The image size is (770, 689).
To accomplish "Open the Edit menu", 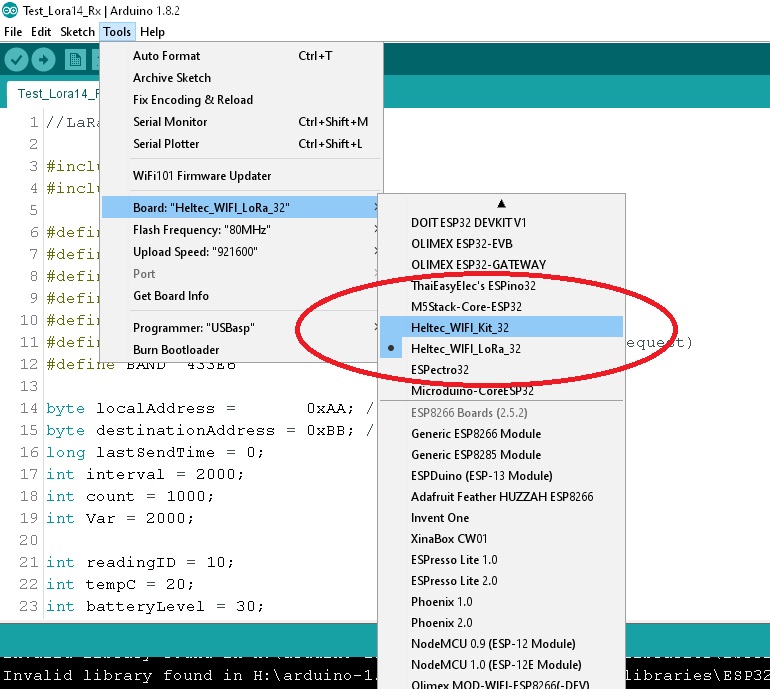I will (41, 32).
